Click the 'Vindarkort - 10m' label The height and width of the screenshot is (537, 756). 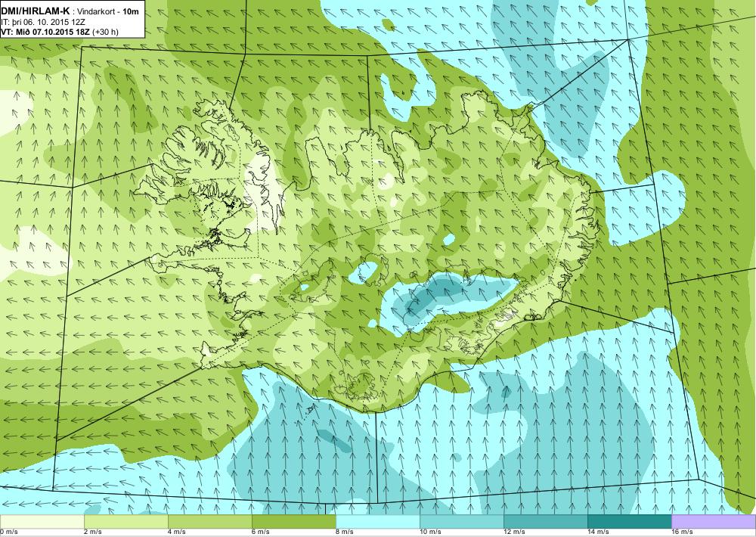tap(108, 11)
